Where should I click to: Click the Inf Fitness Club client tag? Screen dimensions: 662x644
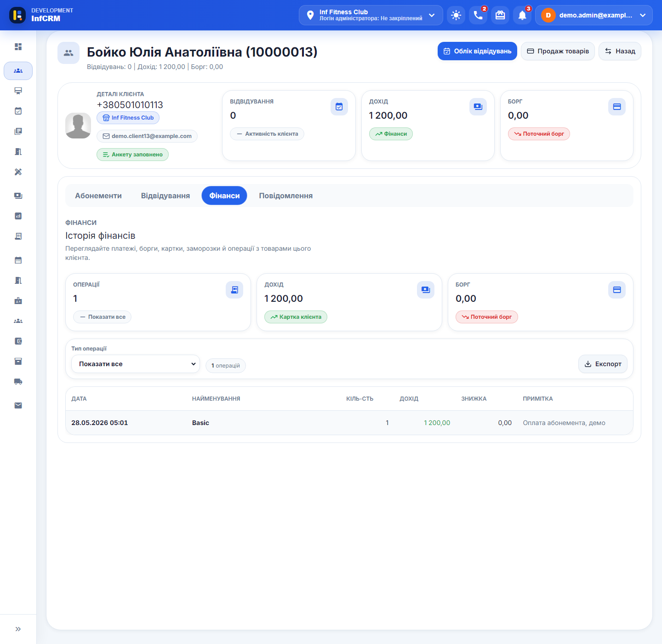pyautogui.click(x=128, y=118)
